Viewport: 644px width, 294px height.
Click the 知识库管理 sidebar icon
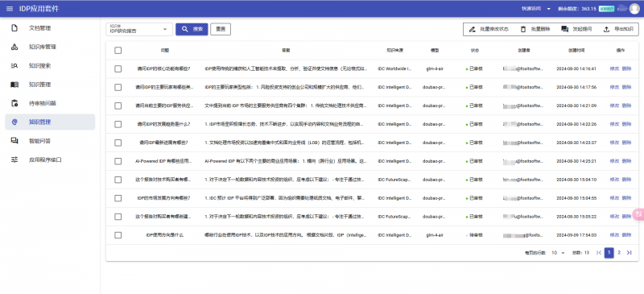coord(14,47)
